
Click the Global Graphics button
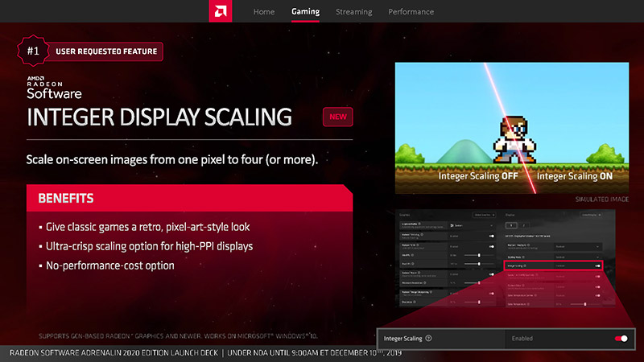pos(485,215)
